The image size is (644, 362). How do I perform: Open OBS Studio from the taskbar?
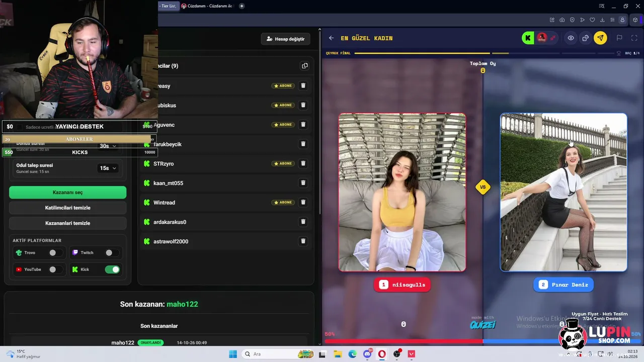397,354
